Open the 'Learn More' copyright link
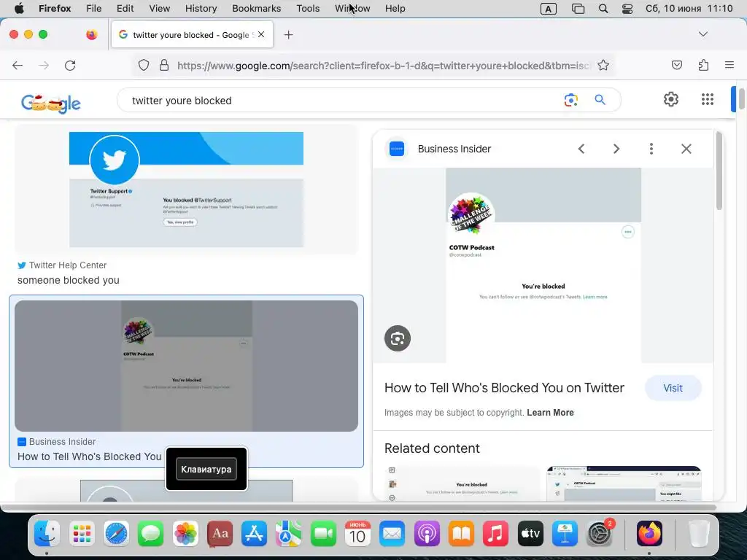The image size is (747, 560). 550,413
